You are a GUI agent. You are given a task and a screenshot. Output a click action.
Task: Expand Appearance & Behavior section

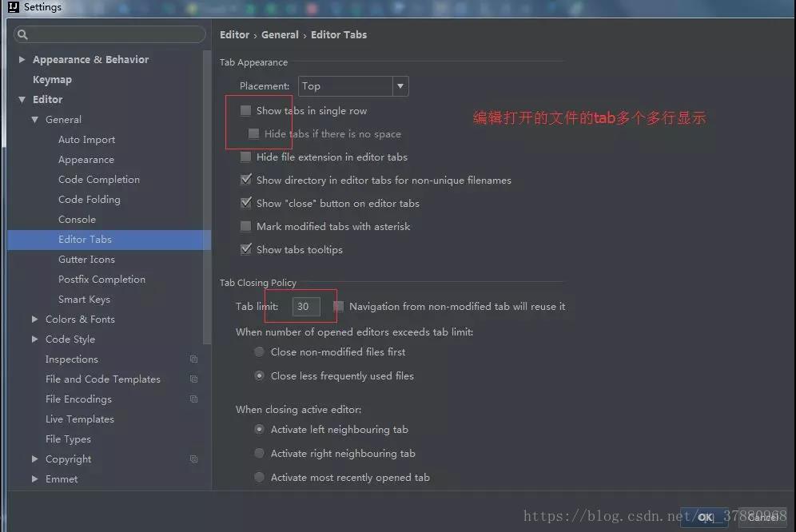(22, 59)
